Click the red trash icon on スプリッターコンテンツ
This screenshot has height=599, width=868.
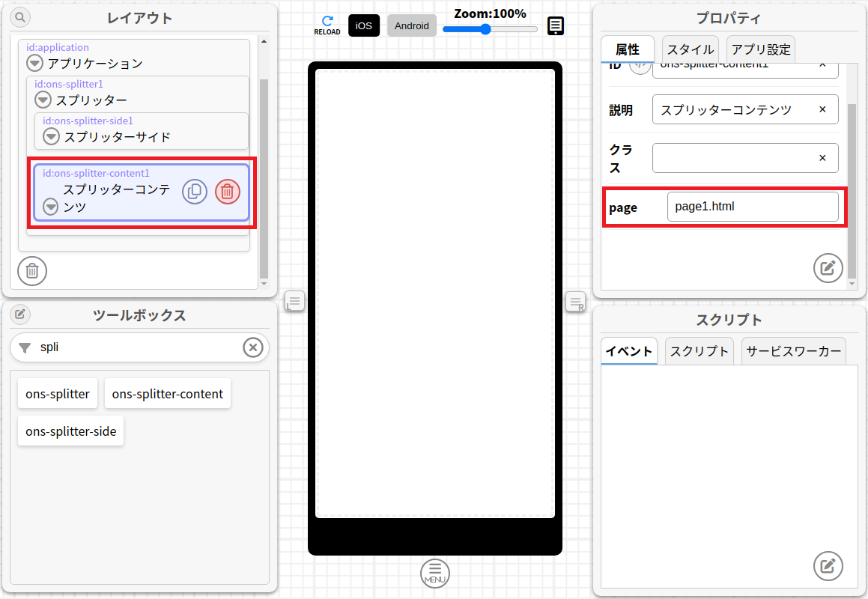(228, 192)
